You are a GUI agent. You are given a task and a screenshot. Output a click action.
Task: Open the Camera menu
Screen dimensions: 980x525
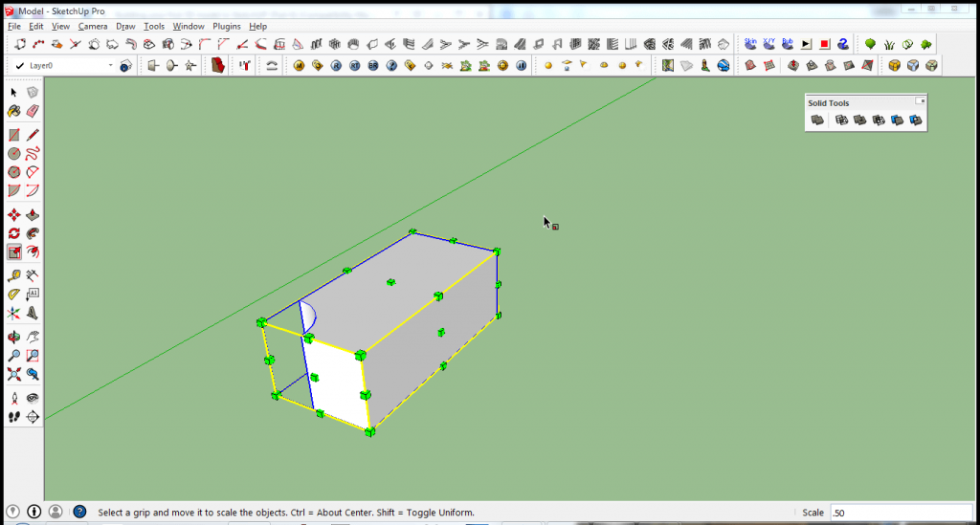pyautogui.click(x=93, y=26)
